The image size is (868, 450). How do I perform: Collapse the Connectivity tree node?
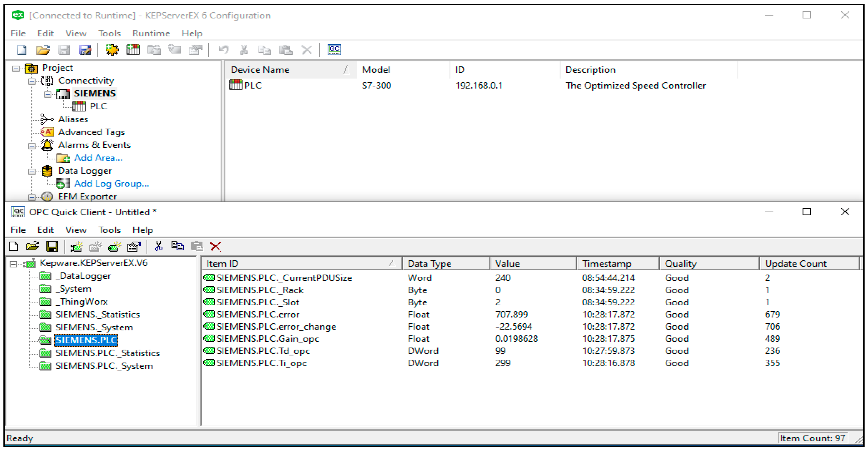(31, 82)
